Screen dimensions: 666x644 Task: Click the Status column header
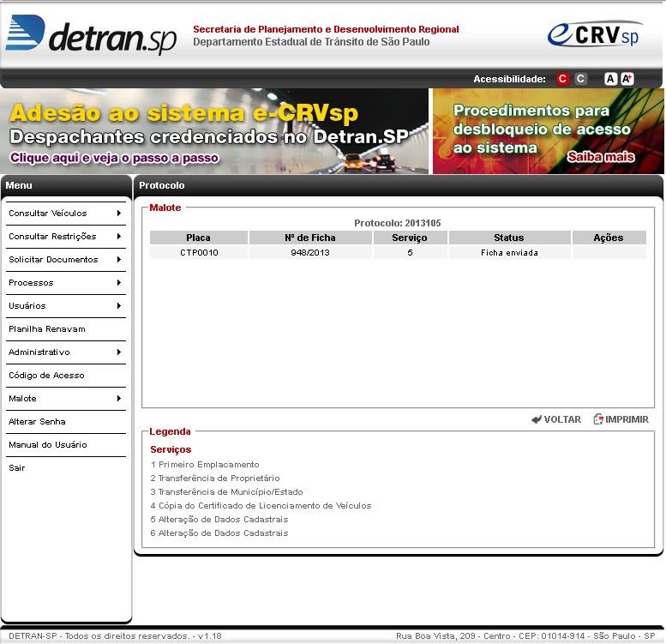[509, 238]
